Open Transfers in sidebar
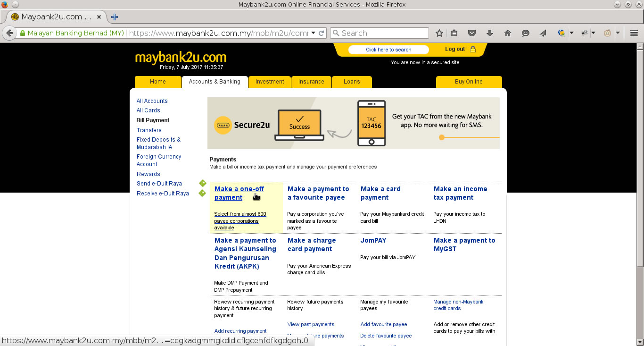The width and height of the screenshot is (644, 346). pyautogui.click(x=149, y=130)
